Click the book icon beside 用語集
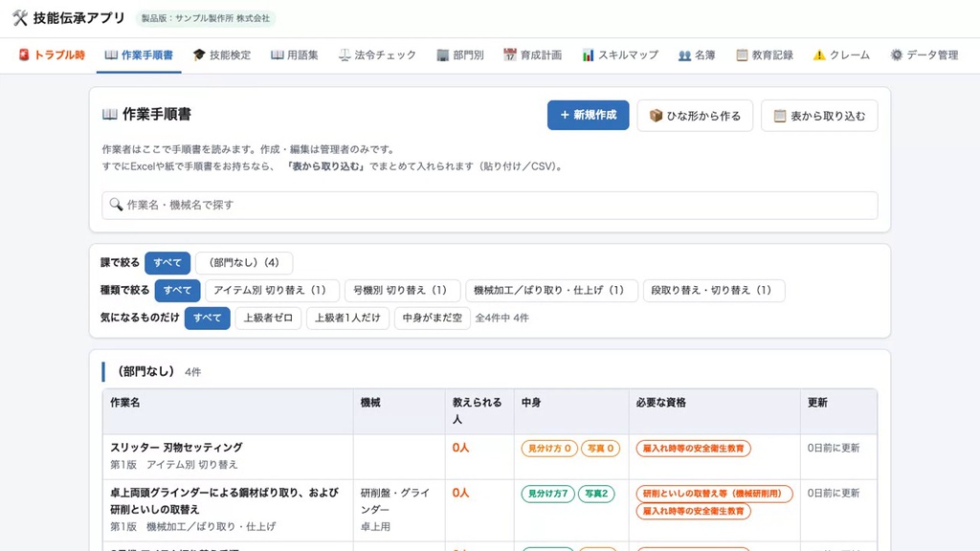 point(277,55)
